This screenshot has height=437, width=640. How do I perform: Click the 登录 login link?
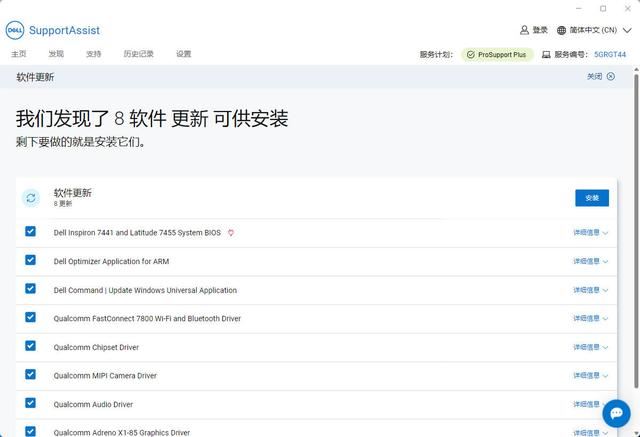point(540,30)
